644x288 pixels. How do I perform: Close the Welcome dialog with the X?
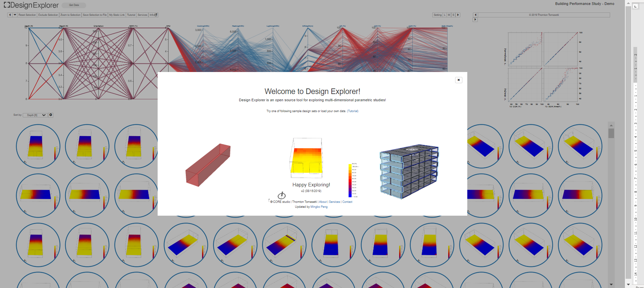click(x=458, y=80)
